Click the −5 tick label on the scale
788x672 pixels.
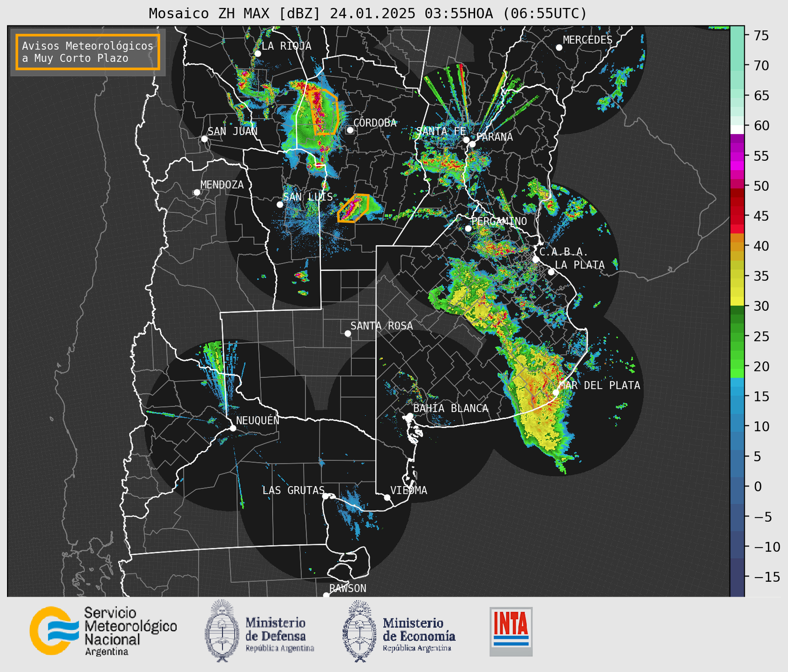coord(763,517)
